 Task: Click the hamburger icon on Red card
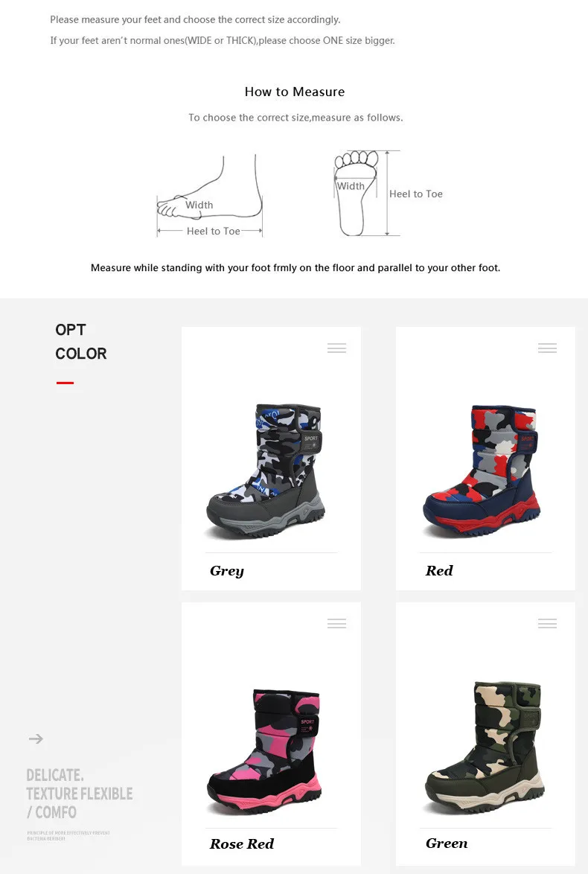click(547, 348)
